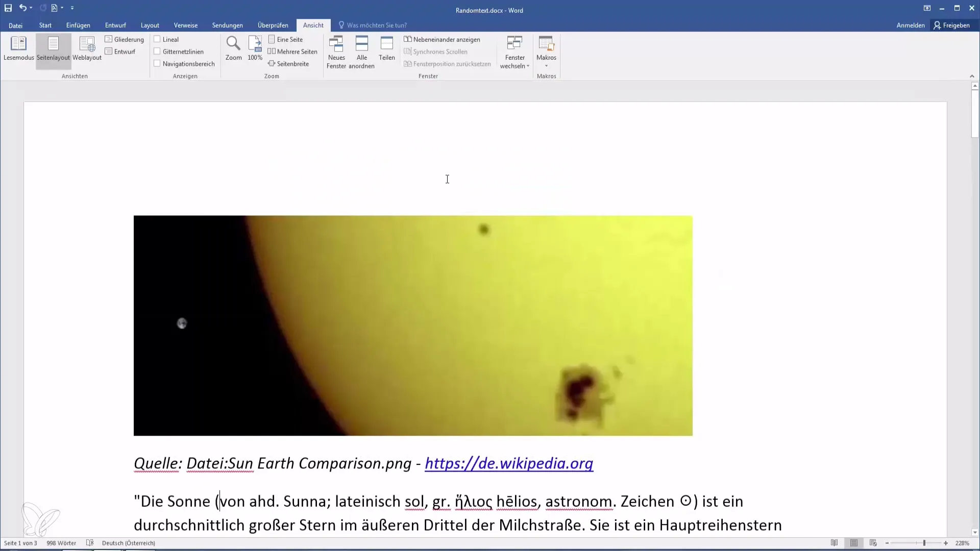Screen dimensions: 980x551
Task: Click the zoom slider handle in status bar
Action: [x=924, y=543]
